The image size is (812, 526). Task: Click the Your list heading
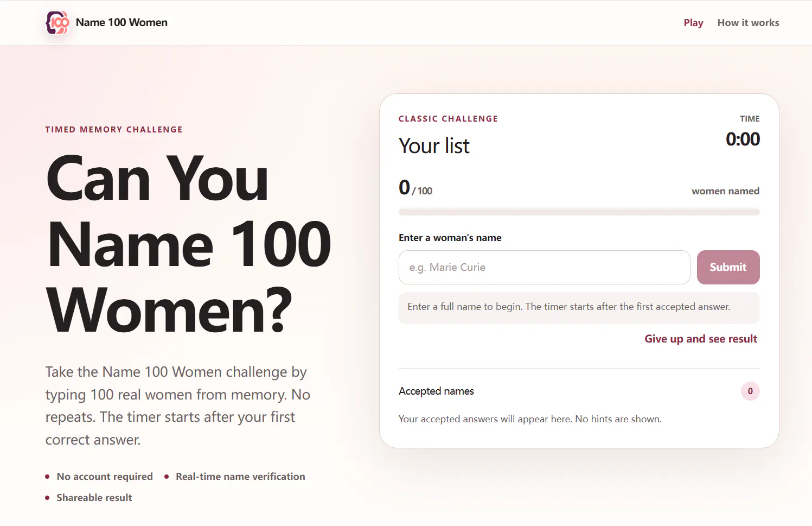(434, 146)
